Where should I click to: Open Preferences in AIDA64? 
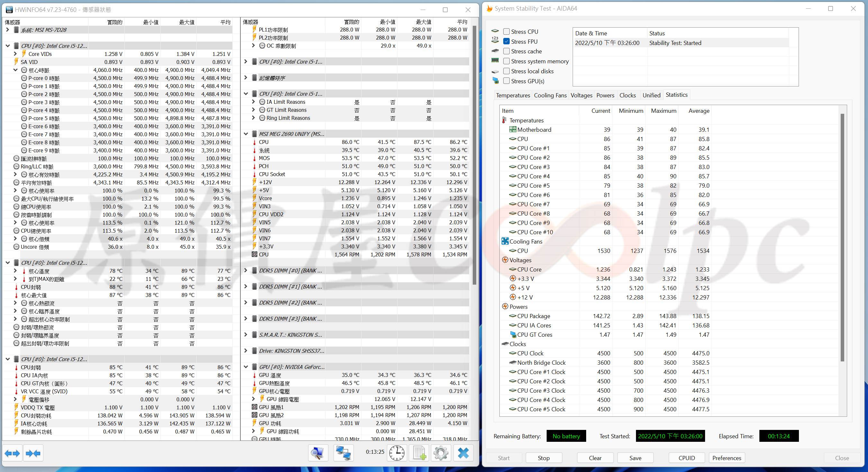(x=727, y=458)
